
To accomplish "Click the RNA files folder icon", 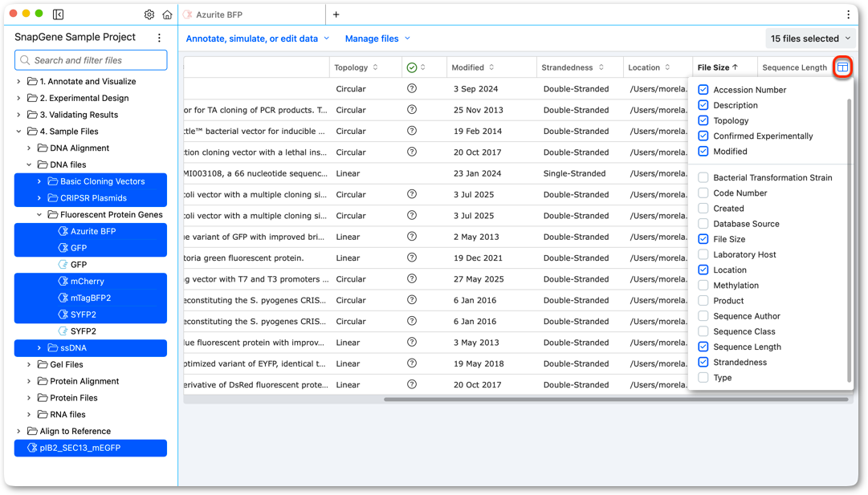I will point(43,414).
